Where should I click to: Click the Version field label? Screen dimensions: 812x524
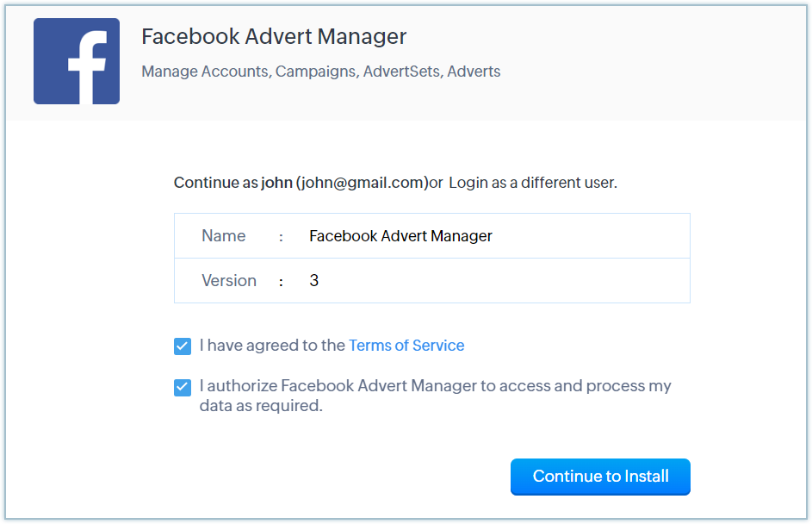tap(229, 280)
